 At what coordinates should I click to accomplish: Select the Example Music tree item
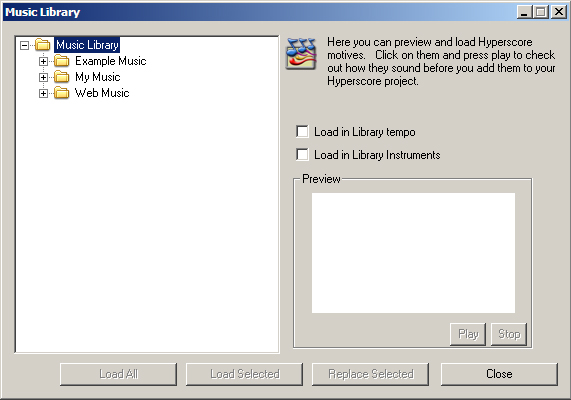(111, 61)
